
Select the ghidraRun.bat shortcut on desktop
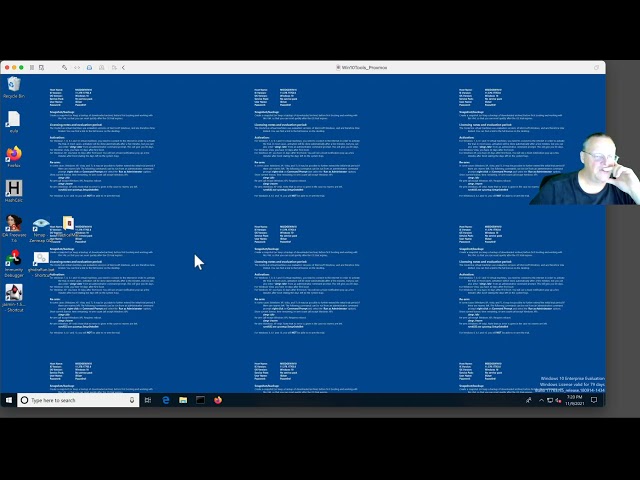click(41, 264)
